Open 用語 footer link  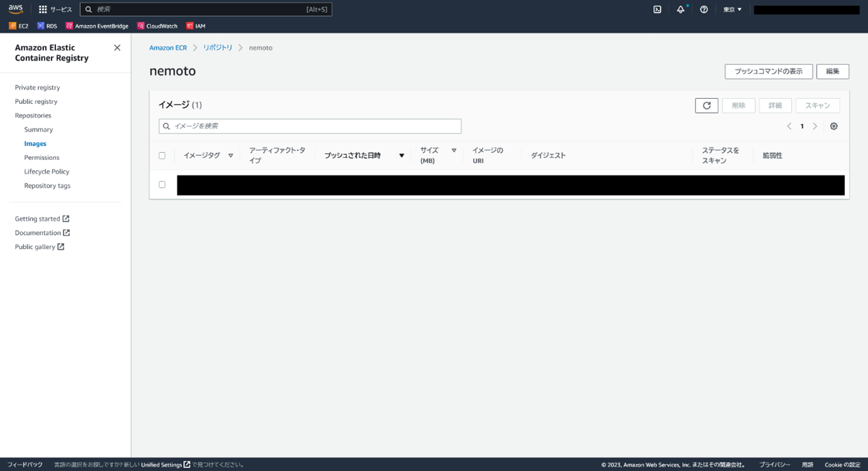tap(808, 465)
